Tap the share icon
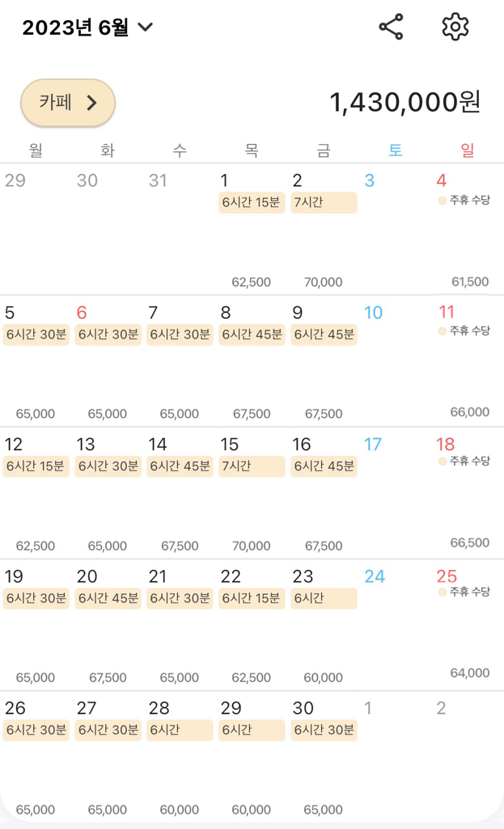 pos(391,27)
